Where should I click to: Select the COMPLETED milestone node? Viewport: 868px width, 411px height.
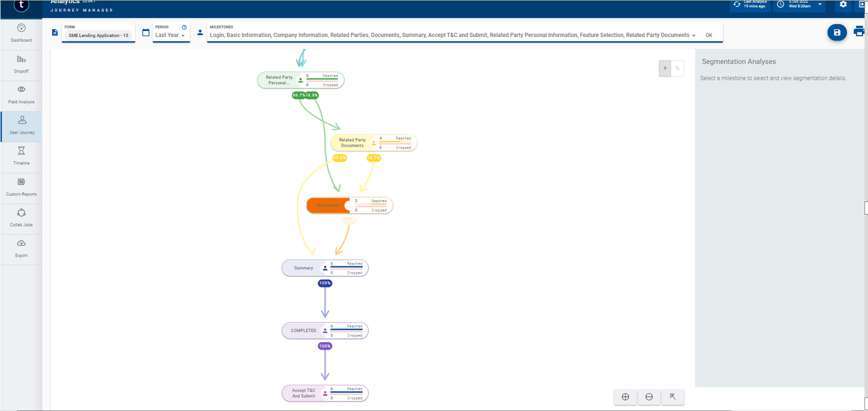[x=325, y=330]
